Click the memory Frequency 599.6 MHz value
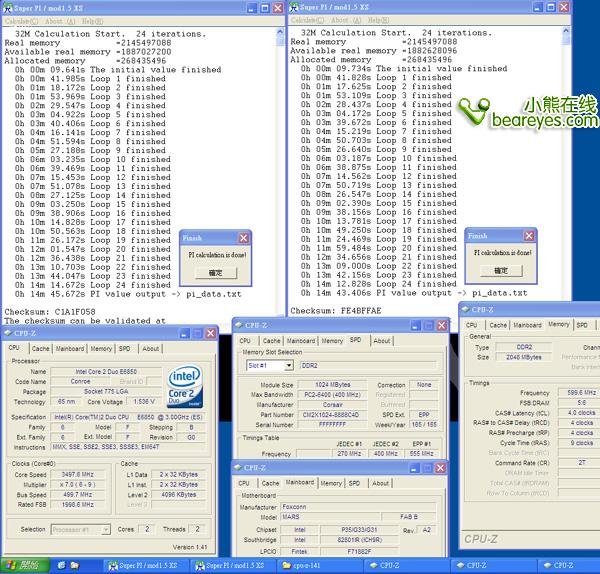The height and width of the screenshot is (574, 600). click(x=579, y=393)
